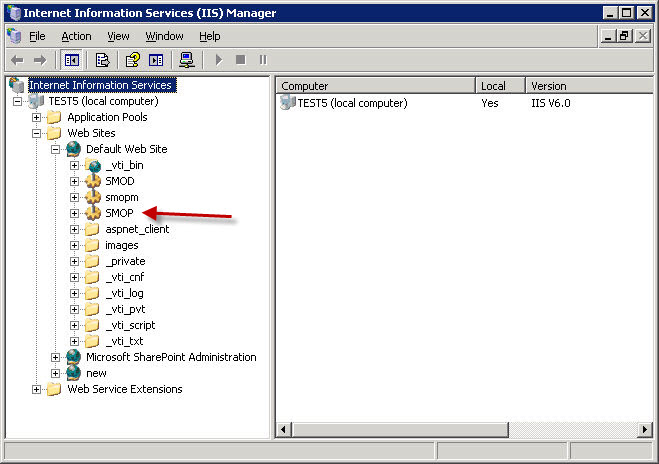Sort by the Computer column header
Viewport: 659px width, 464px height.
pyautogui.click(x=376, y=86)
